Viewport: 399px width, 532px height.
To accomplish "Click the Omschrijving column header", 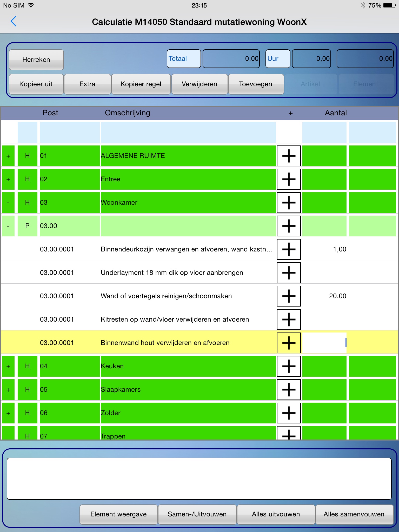I will 128,113.
